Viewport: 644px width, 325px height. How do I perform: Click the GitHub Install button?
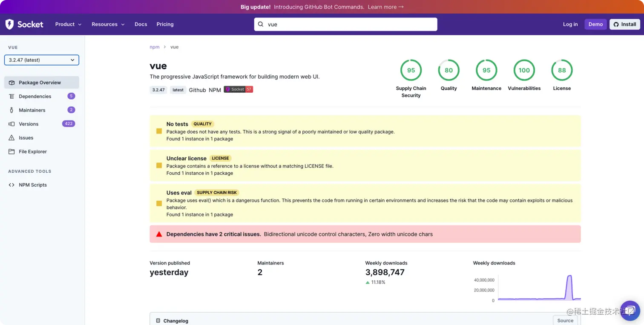pos(625,24)
